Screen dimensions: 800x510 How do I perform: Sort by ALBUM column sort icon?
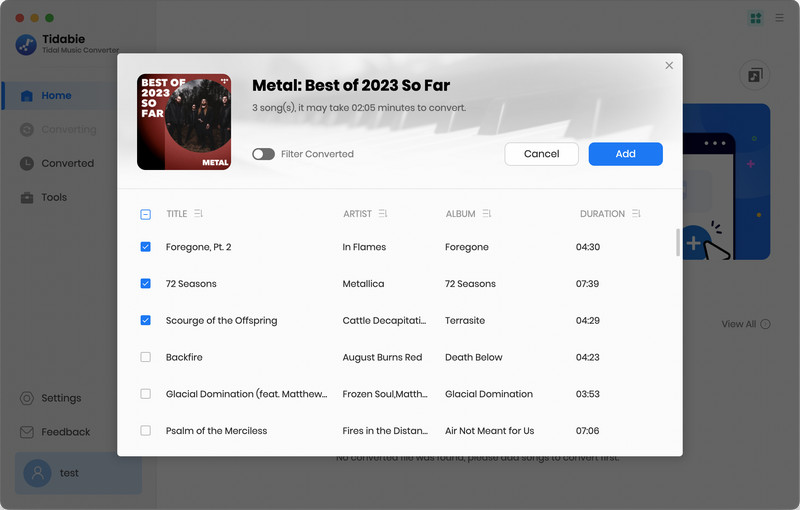[x=487, y=214]
